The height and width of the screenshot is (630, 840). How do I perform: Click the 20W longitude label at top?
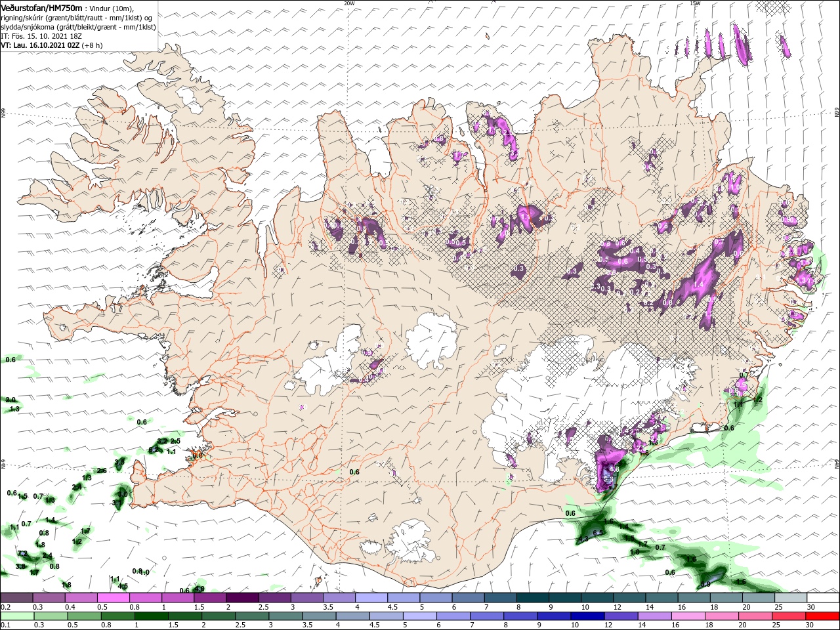pyautogui.click(x=349, y=3)
